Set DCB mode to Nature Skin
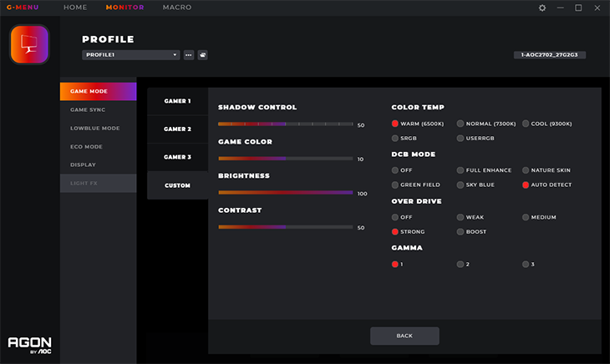Image resolution: width=610 pixels, height=364 pixels. [x=546, y=170]
